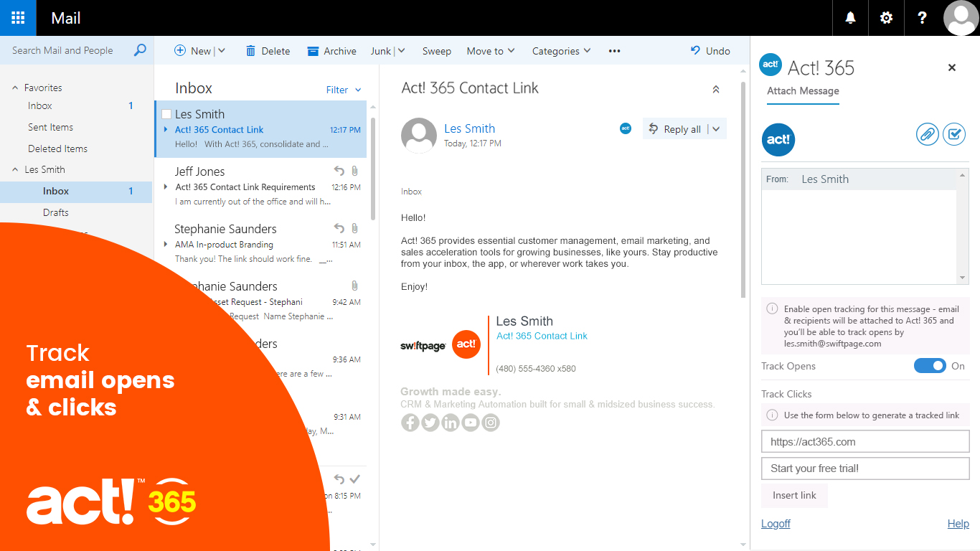Click Archive in the toolbar
This screenshot has height=551, width=980.
[x=331, y=51]
